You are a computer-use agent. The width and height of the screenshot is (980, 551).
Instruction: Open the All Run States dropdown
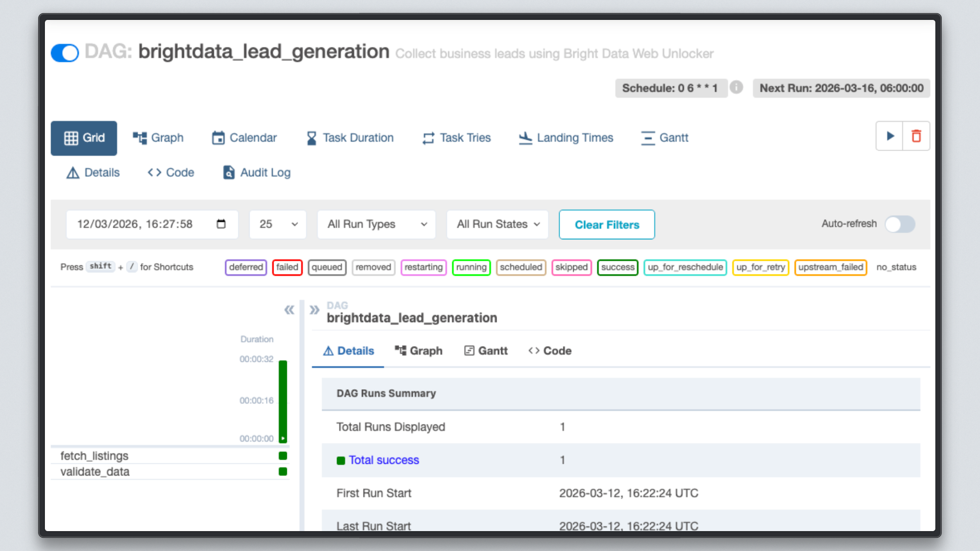(497, 224)
